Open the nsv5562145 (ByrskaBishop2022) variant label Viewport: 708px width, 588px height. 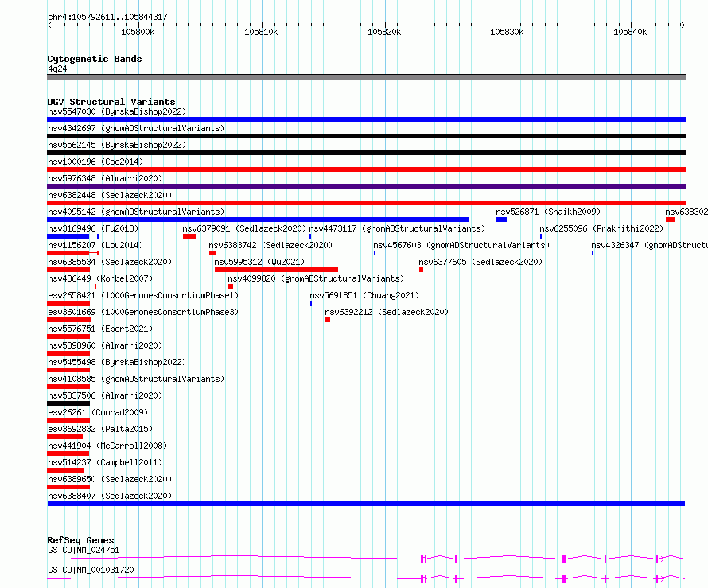[x=117, y=145]
